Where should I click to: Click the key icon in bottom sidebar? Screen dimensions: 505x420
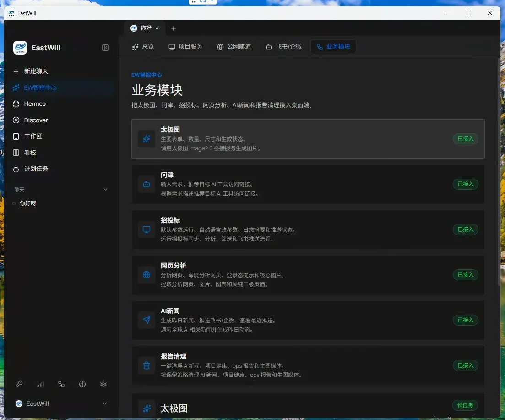point(19,384)
